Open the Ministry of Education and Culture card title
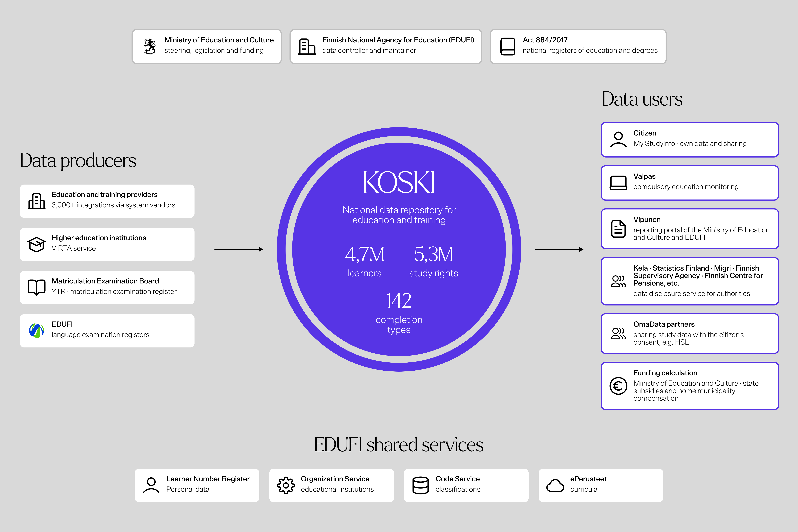Screen dimensions: 798x532 pos(219,40)
